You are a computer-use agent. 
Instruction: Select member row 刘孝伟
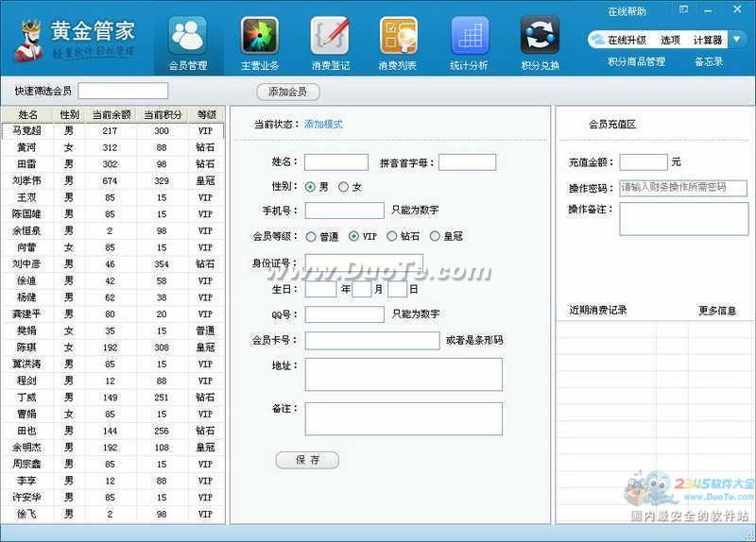(x=112, y=180)
